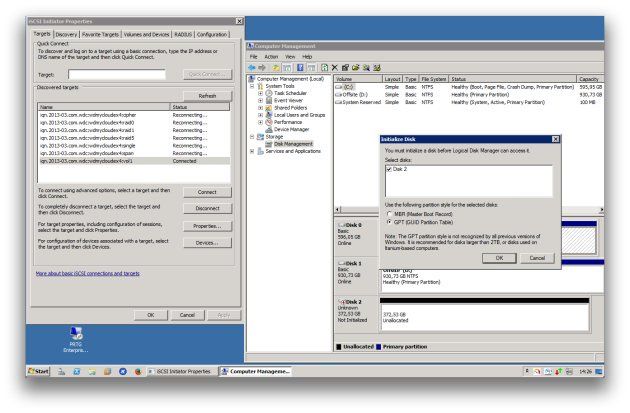The image size is (630, 413).
Task: Click the Firefox icon in taskbar
Action: coord(138,372)
